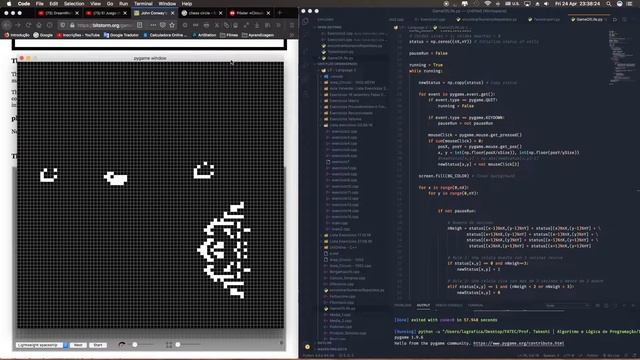Click the site padlock icon
Image resolution: width=640 pixels, height=360 pixels.
pos(72,25)
